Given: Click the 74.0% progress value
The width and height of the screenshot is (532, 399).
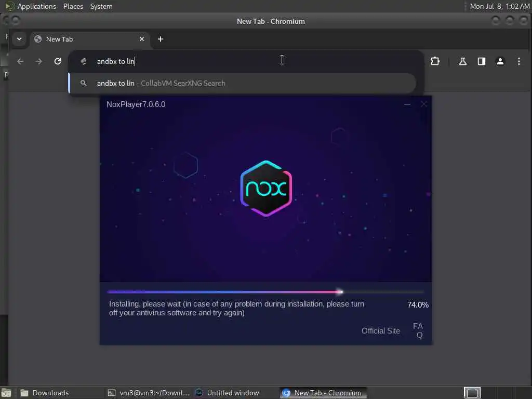Looking at the screenshot, I should pos(418,304).
